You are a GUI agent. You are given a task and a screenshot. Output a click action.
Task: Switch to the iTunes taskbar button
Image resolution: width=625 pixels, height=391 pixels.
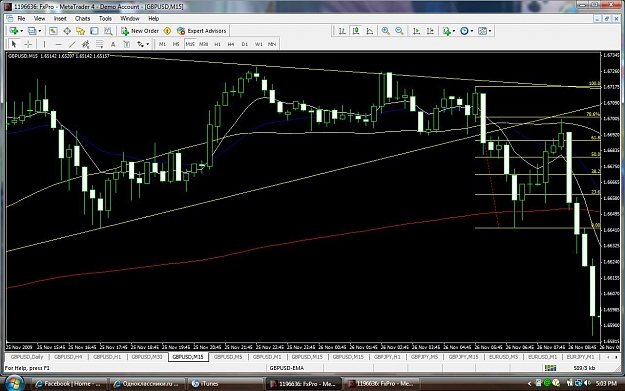point(226,384)
